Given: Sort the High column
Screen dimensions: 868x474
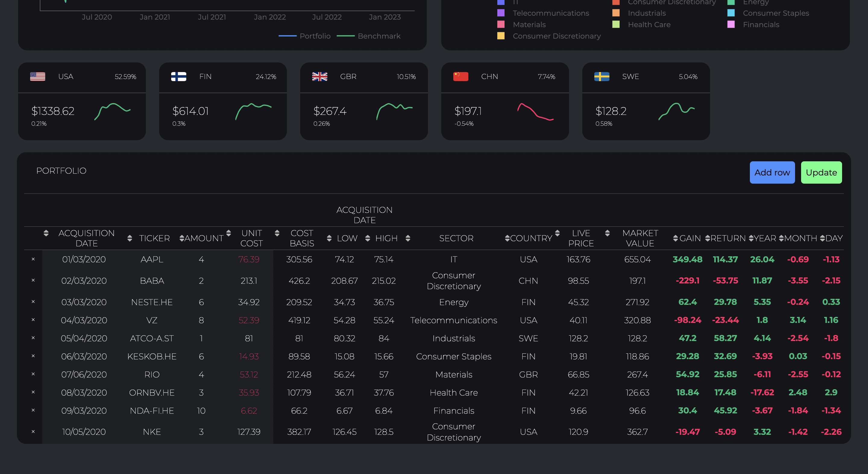Looking at the screenshot, I should tap(368, 238).
